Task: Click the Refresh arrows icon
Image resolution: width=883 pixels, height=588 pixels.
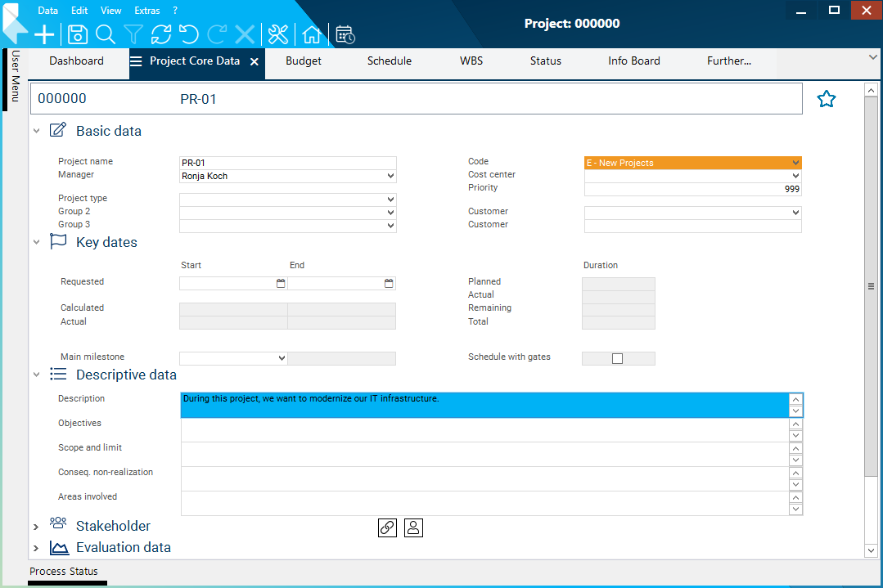Action: (x=161, y=34)
